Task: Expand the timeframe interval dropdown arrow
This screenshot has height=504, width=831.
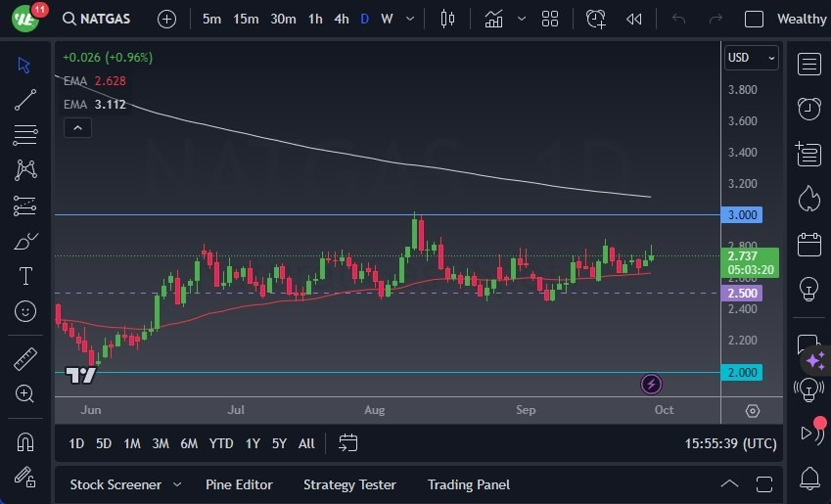Action: click(x=408, y=19)
